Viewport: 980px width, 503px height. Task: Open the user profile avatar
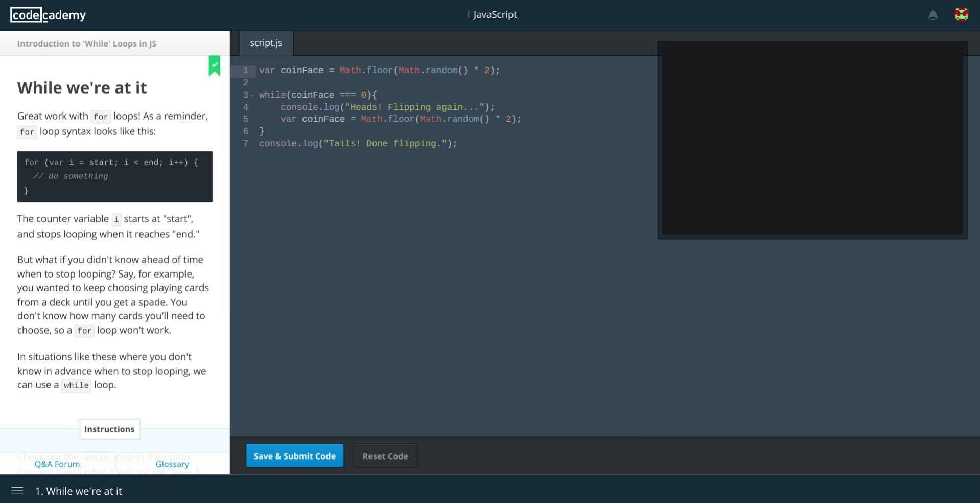(x=961, y=15)
